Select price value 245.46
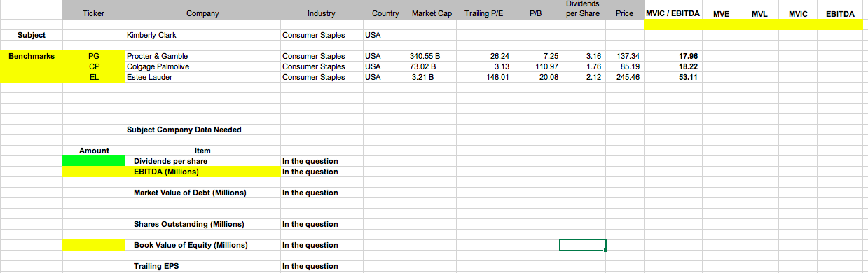This screenshot has height=273, width=868. (x=624, y=77)
